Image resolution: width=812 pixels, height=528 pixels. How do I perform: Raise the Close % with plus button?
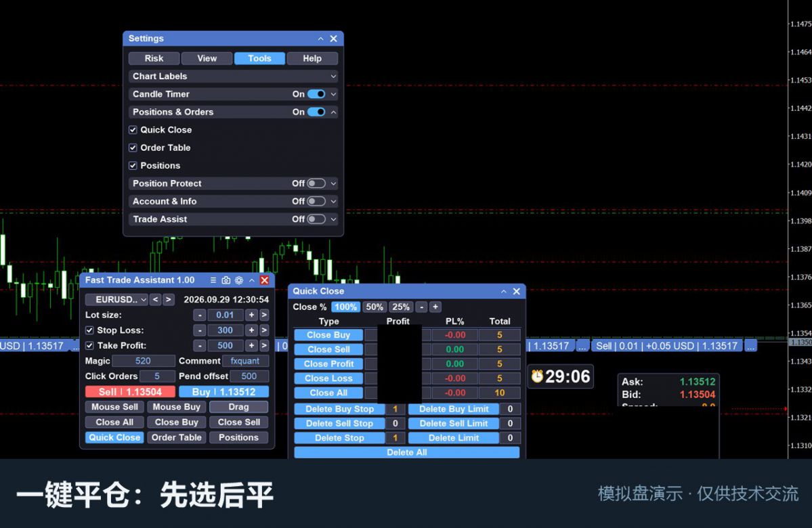[x=435, y=307]
